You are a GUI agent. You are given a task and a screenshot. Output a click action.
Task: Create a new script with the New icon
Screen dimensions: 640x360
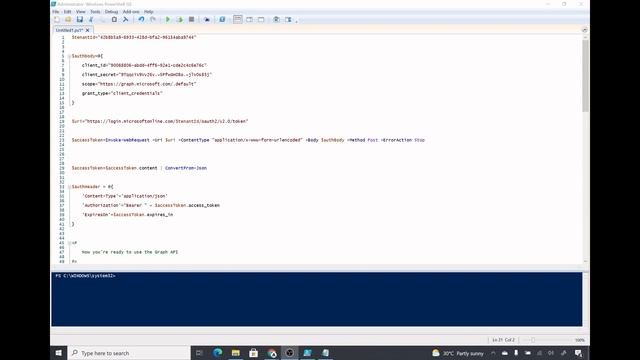pyautogui.click(x=57, y=20)
